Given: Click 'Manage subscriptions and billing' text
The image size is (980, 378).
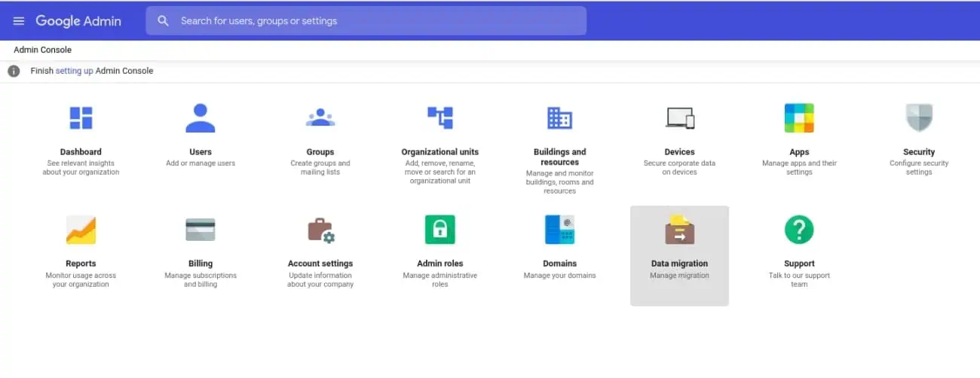Looking at the screenshot, I should pos(201,280).
